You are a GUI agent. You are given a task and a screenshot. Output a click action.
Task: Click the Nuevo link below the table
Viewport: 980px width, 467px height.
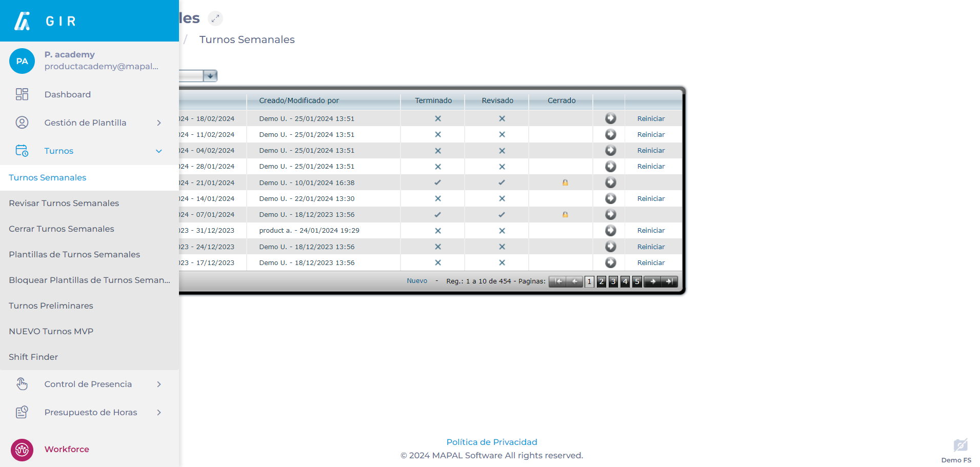[x=417, y=281]
